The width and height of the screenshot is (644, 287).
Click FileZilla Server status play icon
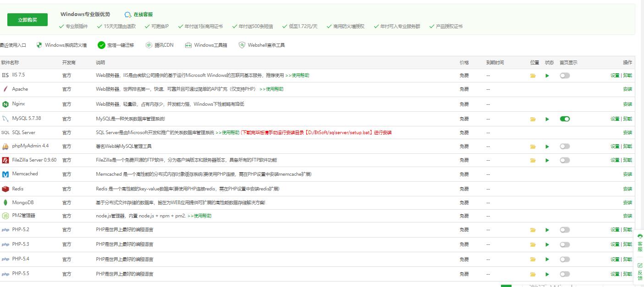[547, 161]
